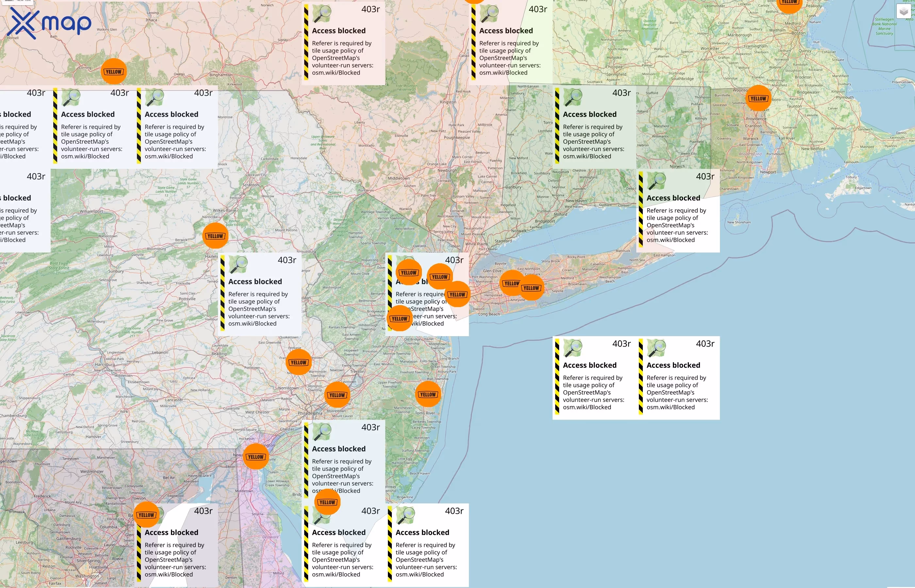Click the Long Beach label

489,314
